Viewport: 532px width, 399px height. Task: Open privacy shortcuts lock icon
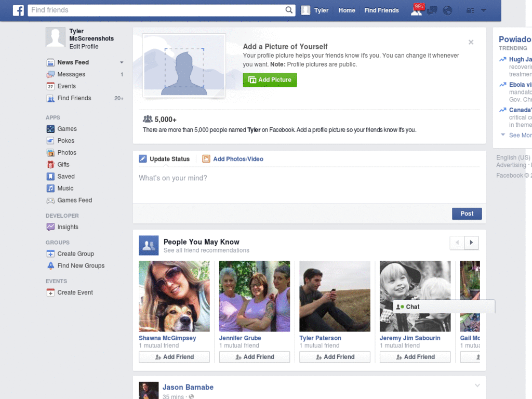pos(470,10)
